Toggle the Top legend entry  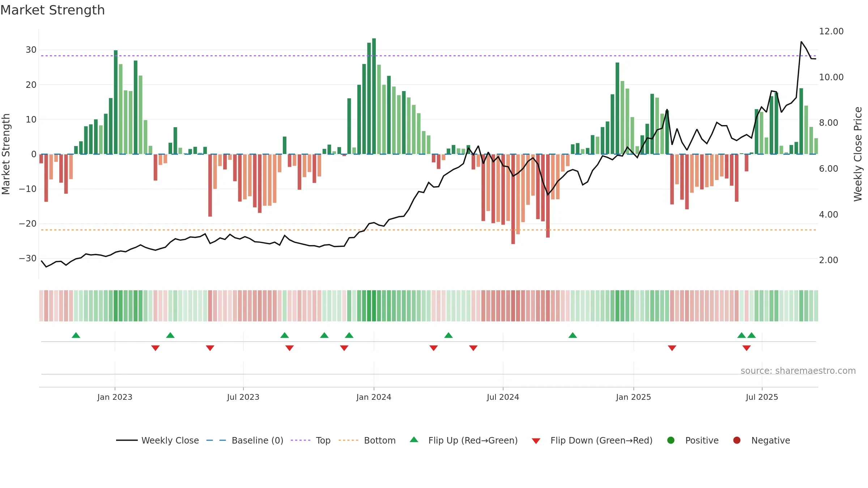pyautogui.click(x=311, y=440)
